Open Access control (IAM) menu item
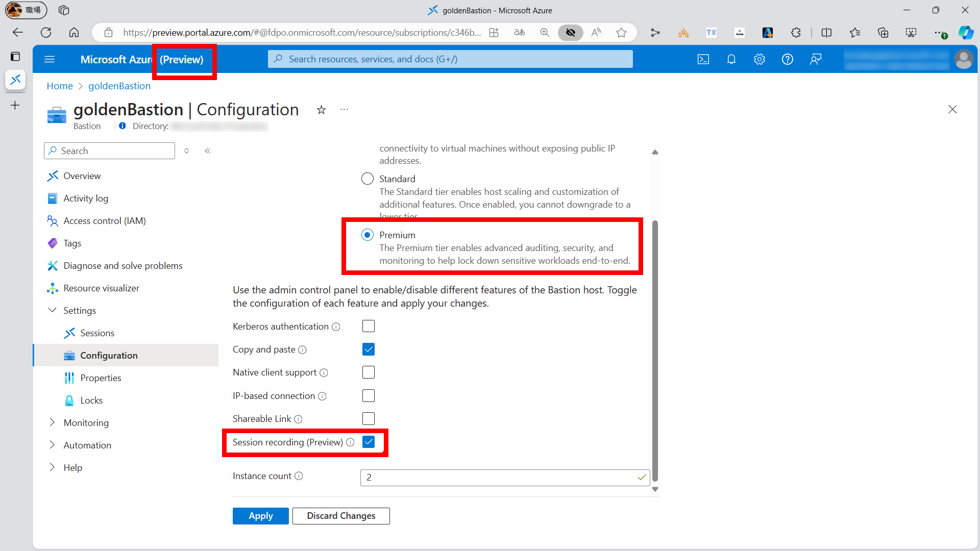This screenshot has width=980, height=551. tap(104, 220)
